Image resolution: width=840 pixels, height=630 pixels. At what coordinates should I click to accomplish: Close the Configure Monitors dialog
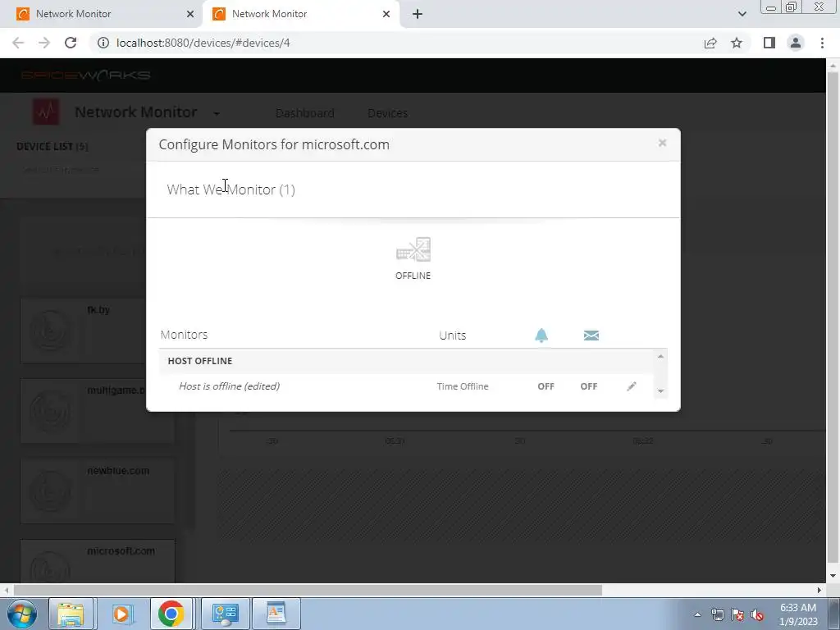pos(662,143)
